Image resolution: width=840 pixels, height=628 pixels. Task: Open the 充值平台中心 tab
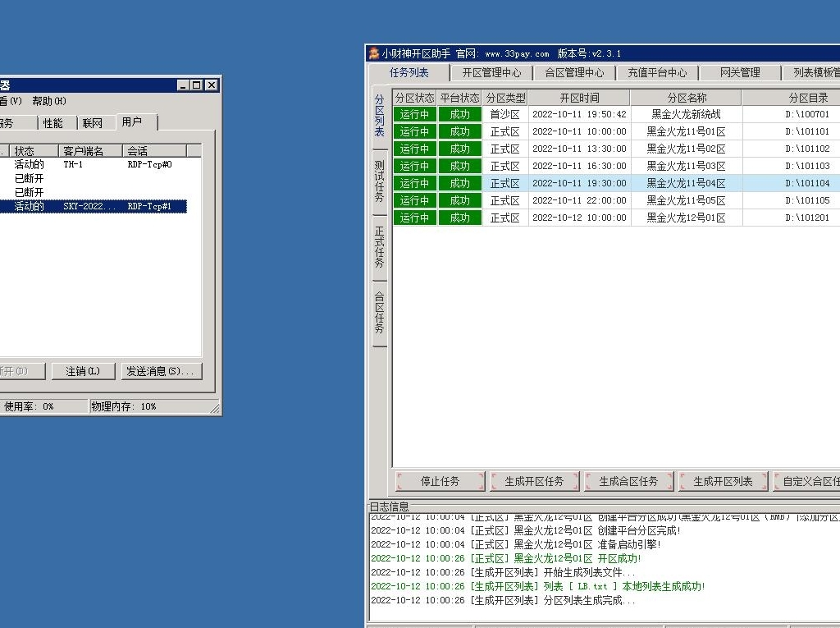tap(657, 72)
